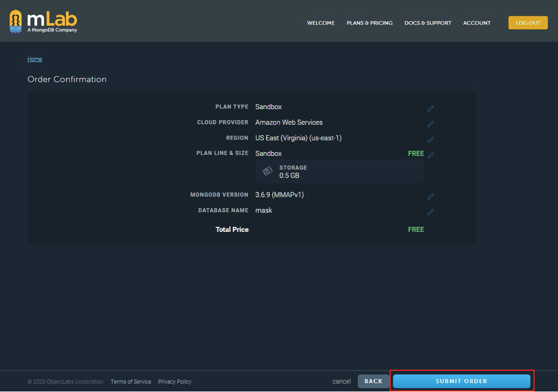Screen dimensions: 558x392
Task: Open Terms of Service link
Action: tap(131, 382)
